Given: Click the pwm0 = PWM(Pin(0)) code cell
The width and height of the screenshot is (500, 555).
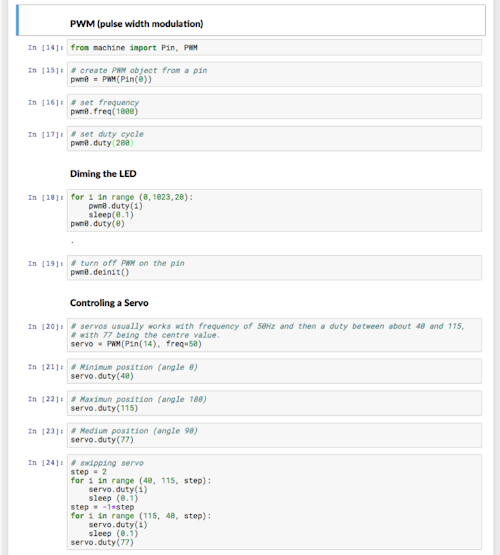Looking at the screenshot, I should 274,74.
